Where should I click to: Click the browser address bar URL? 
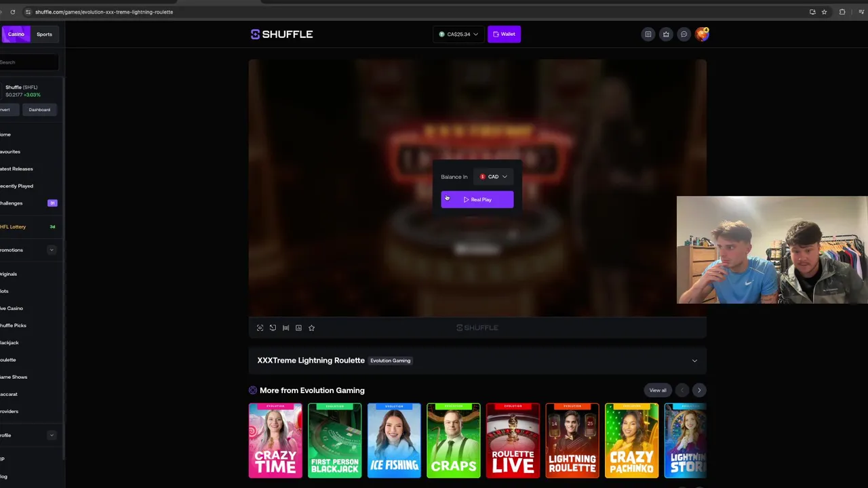click(x=104, y=12)
